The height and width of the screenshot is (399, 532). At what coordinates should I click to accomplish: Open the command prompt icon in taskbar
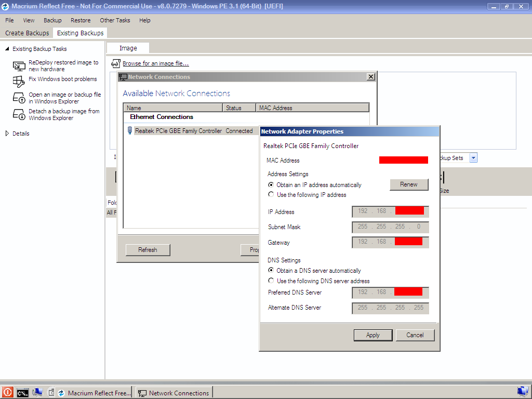tap(22, 393)
